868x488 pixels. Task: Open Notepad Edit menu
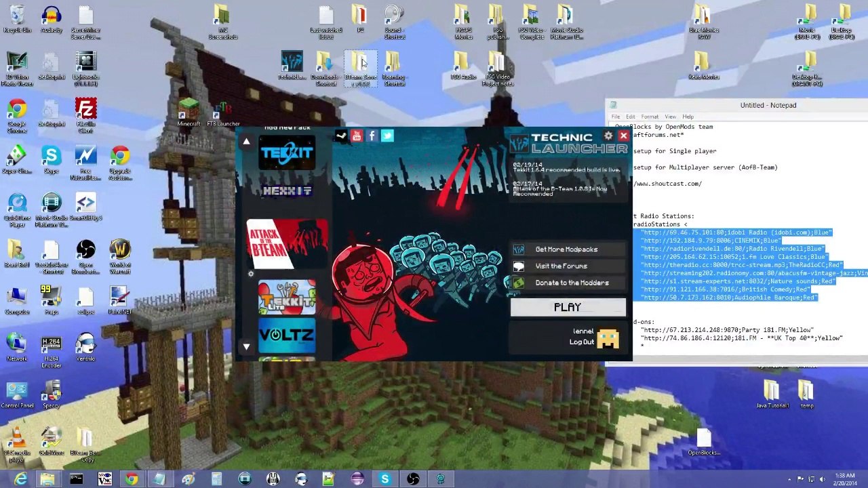coord(630,117)
